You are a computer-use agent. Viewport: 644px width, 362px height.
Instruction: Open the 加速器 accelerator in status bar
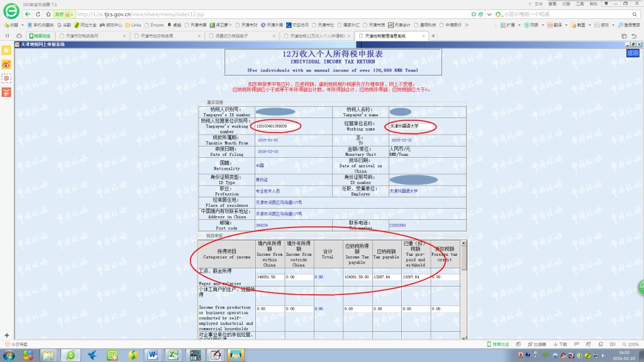point(537,344)
